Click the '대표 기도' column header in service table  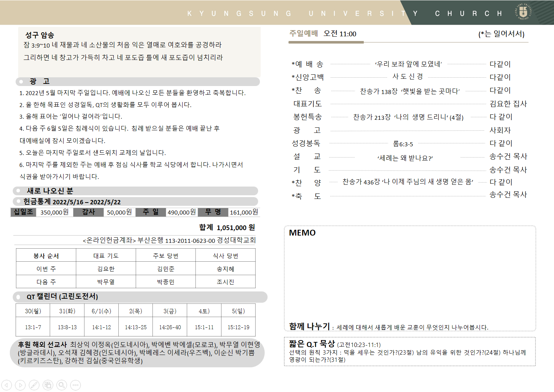click(106, 256)
